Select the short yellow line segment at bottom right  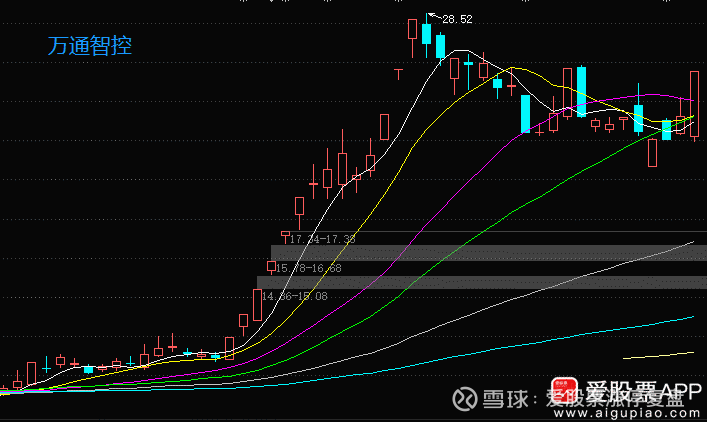click(658, 355)
